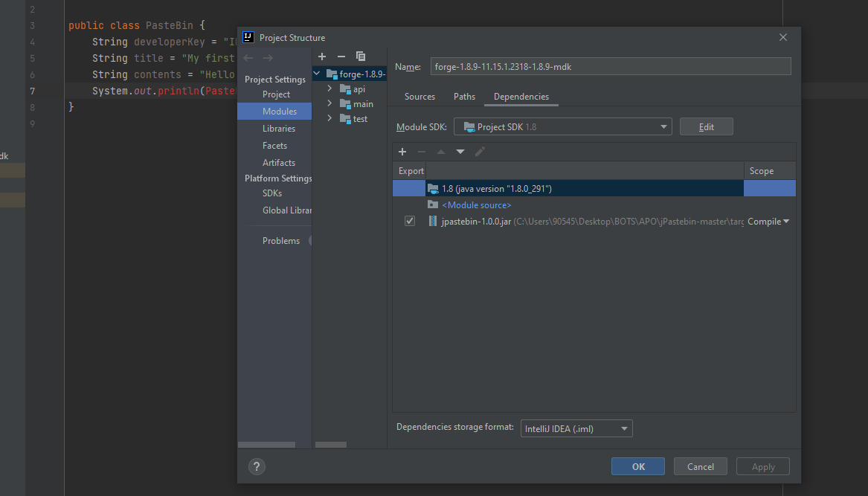Open the Module SDK dropdown
Screen dimensions: 868x496
(x=563, y=126)
